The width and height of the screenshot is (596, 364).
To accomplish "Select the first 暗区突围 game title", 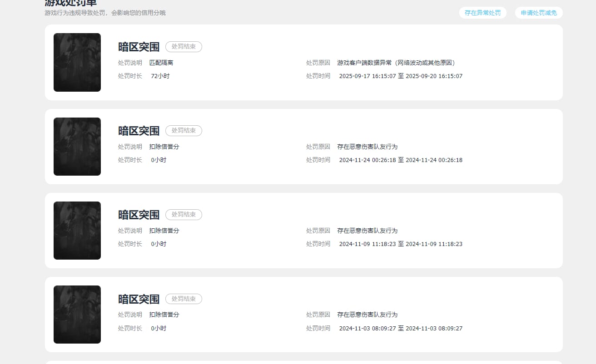I will click(x=138, y=46).
